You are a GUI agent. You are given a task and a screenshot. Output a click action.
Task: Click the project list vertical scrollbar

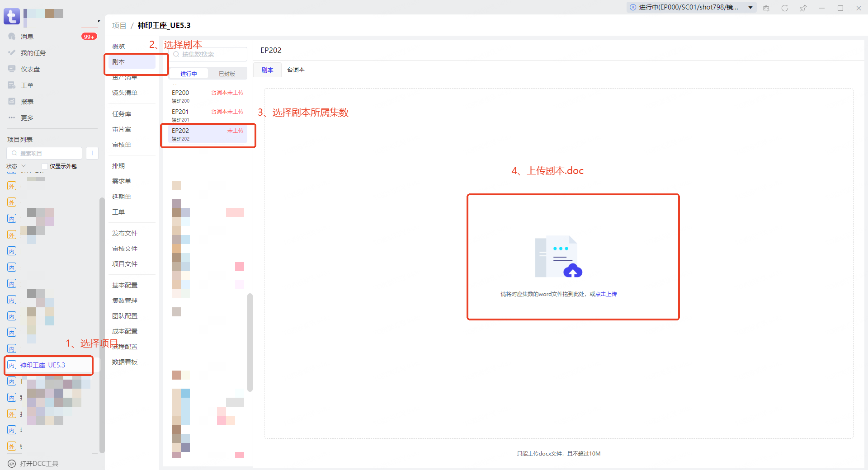click(x=102, y=325)
